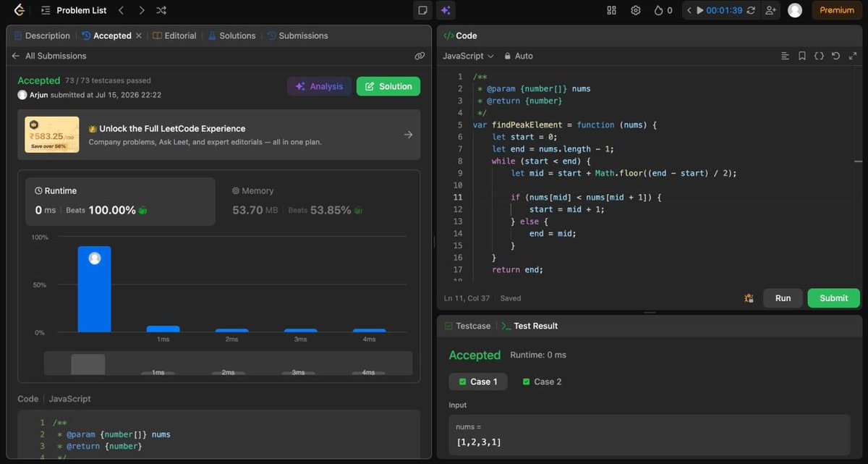Open the user profile avatar
Image resolution: width=868 pixels, height=464 pixels.
(795, 10)
